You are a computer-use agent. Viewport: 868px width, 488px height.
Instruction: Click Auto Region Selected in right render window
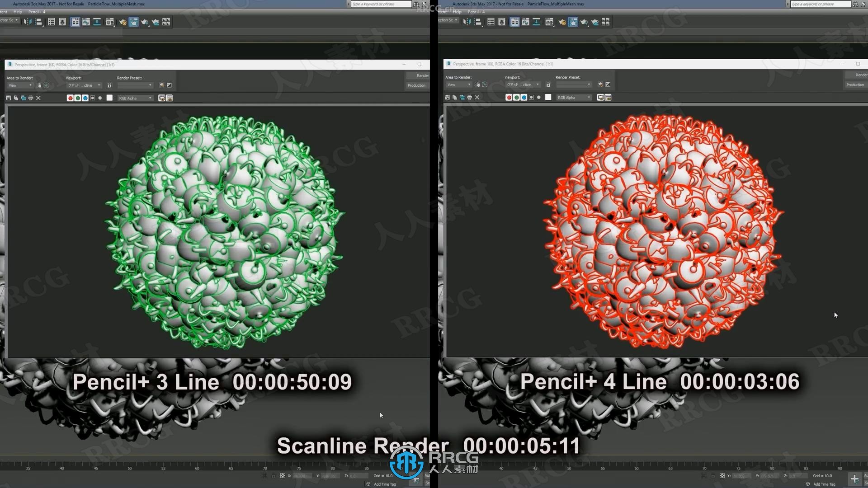(x=485, y=84)
